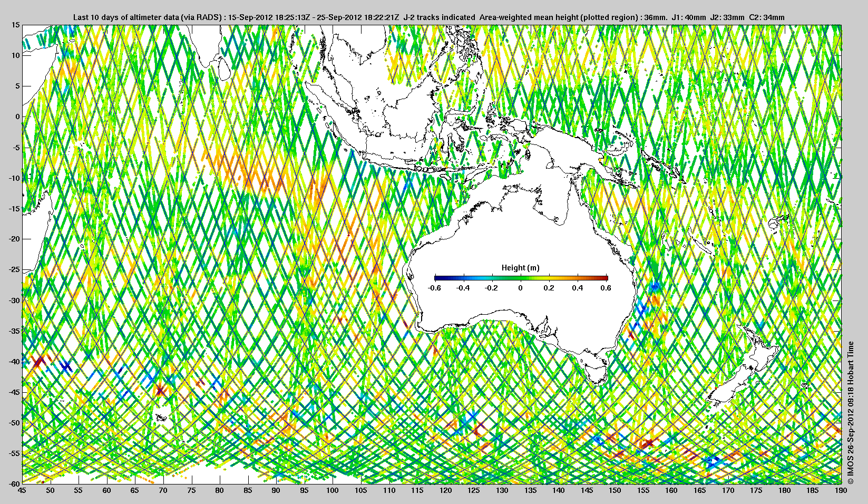Click latitude tick label '-40'
868x504 pixels.
coord(14,362)
